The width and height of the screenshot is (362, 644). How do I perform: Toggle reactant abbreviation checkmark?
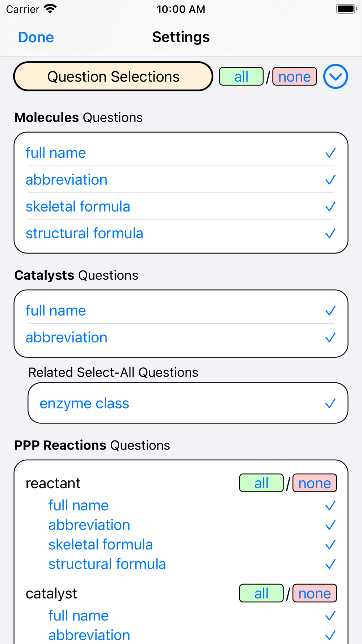(330, 525)
